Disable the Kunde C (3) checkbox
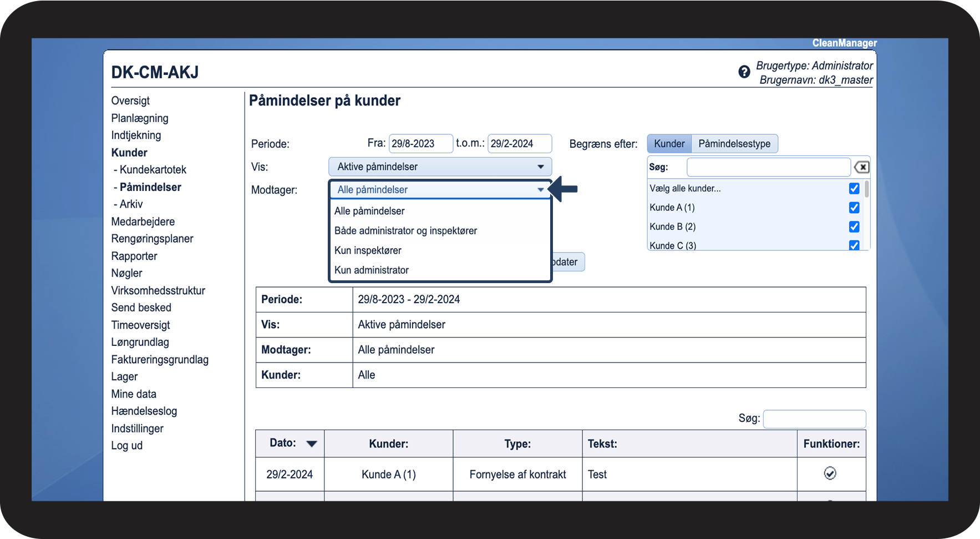 coord(854,245)
